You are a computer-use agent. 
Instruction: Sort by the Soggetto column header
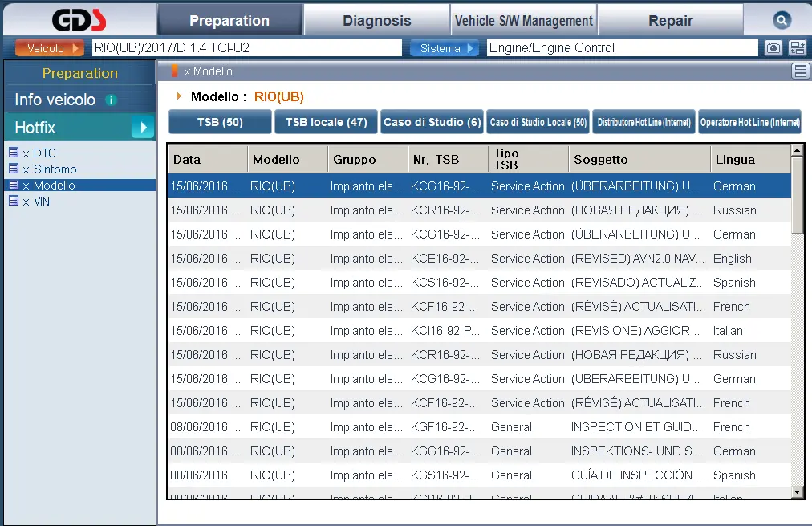[x=639, y=159]
